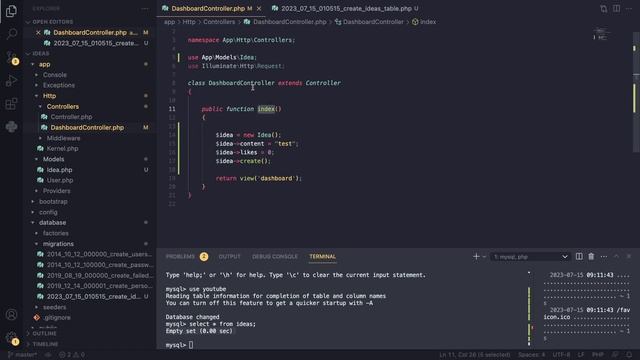This screenshot has height=360, width=640.
Task: Close the DashboardController.php editor tab
Action: [259, 9]
